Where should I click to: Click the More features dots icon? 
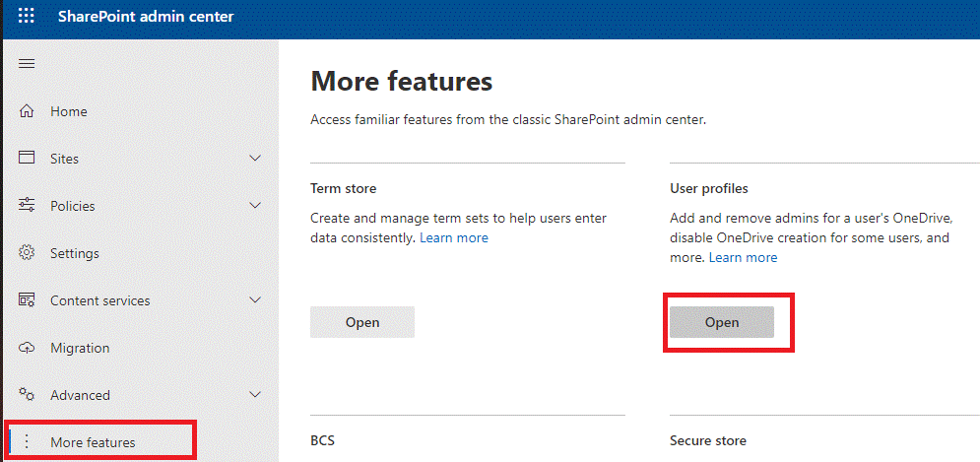coord(27,442)
